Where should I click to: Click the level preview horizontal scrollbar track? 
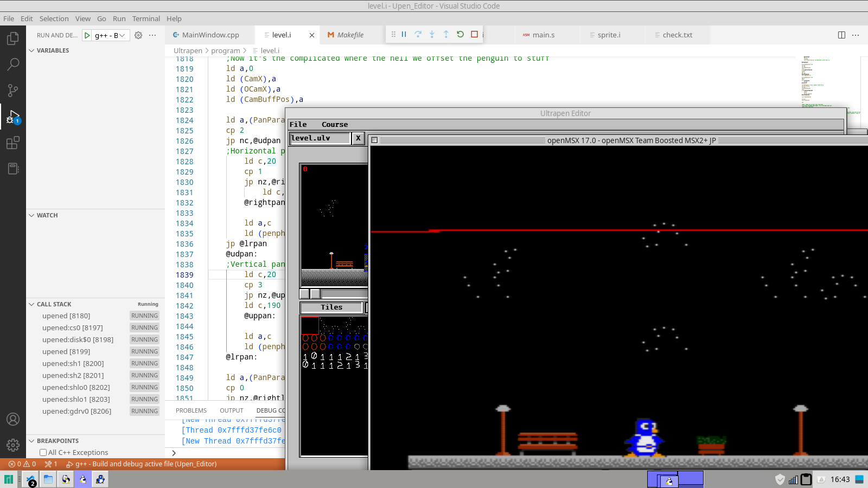pos(344,294)
